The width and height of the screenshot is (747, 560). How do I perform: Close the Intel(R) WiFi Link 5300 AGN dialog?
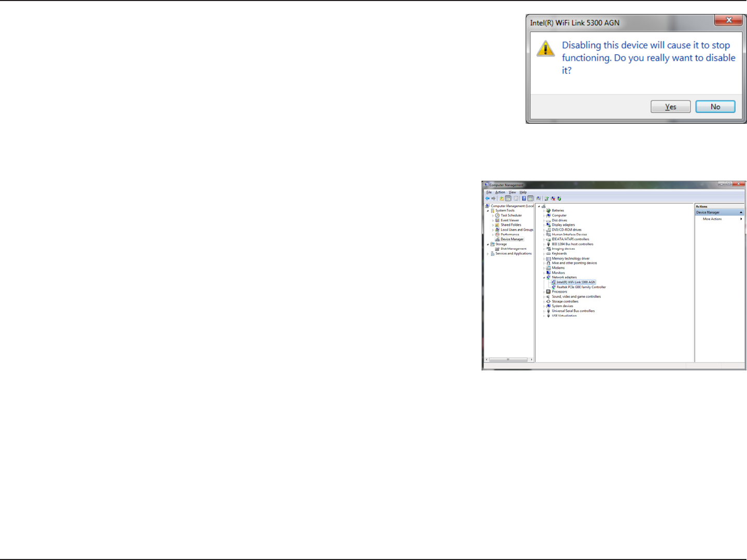728,20
